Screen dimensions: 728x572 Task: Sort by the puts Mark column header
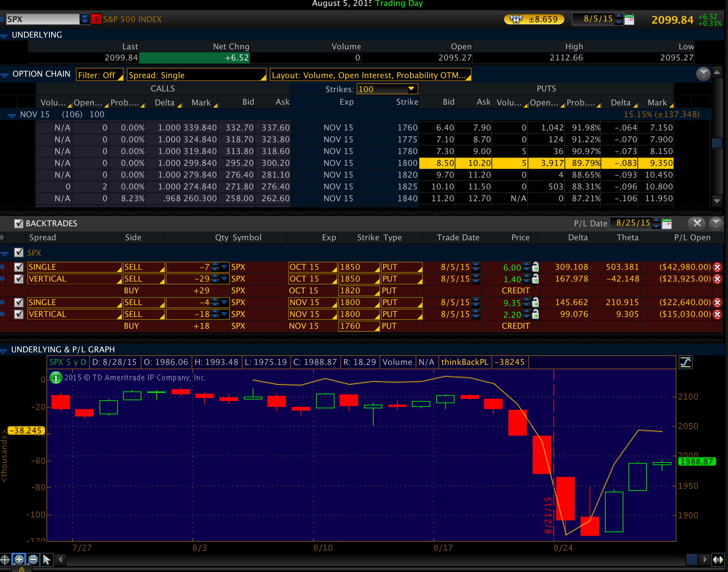657,102
